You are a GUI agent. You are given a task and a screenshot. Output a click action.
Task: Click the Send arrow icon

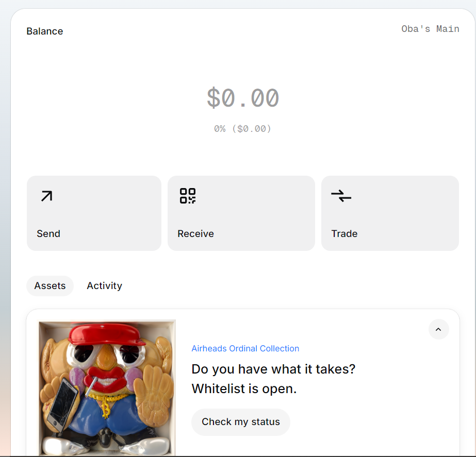(x=46, y=196)
